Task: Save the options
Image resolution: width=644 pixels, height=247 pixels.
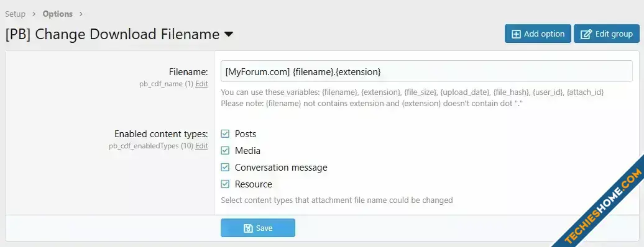Action: click(258, 228)
